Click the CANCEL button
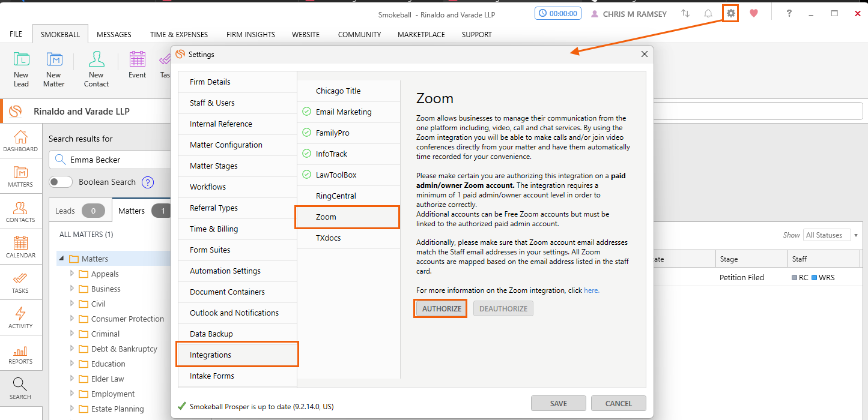This screenshot has width=868, height=420. click(x=619, y=403)
